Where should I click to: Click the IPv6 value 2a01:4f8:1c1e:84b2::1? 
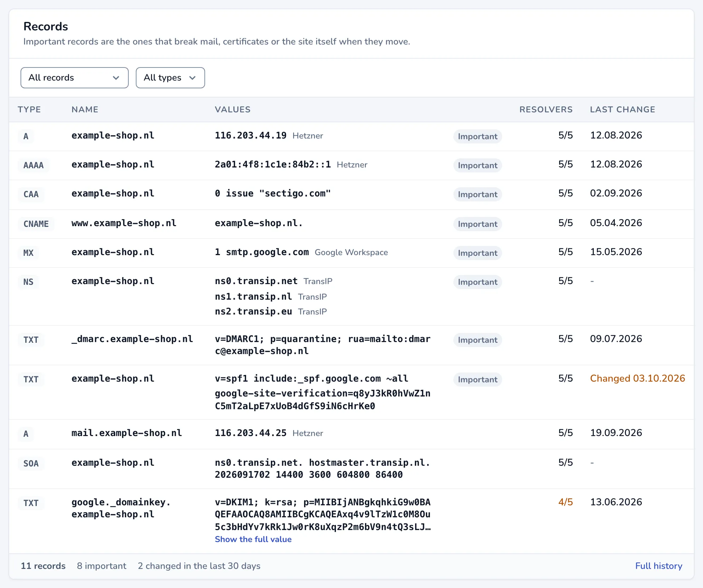point(273,165)
